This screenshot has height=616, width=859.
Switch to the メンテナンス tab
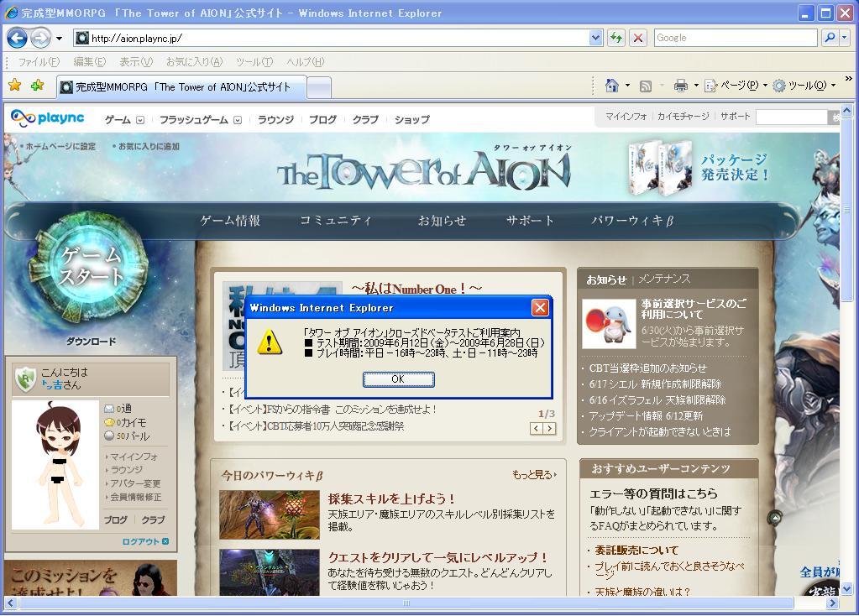[x=664, y=279]
